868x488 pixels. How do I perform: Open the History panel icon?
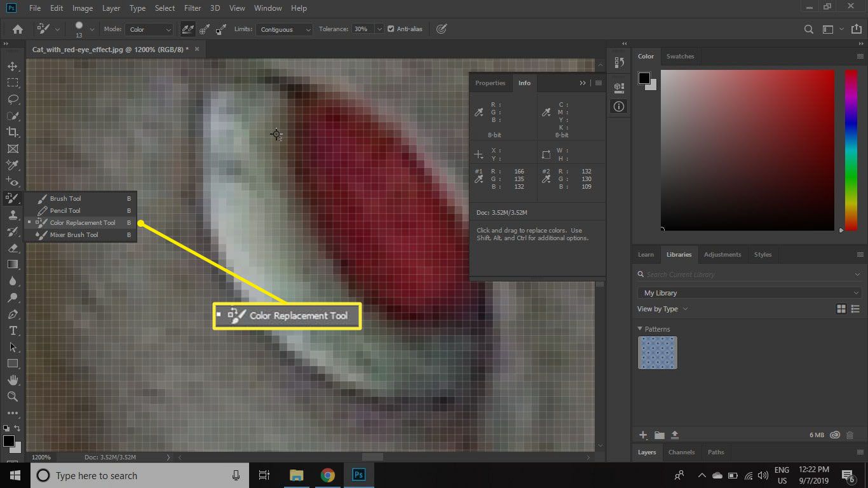coord(619,62)
